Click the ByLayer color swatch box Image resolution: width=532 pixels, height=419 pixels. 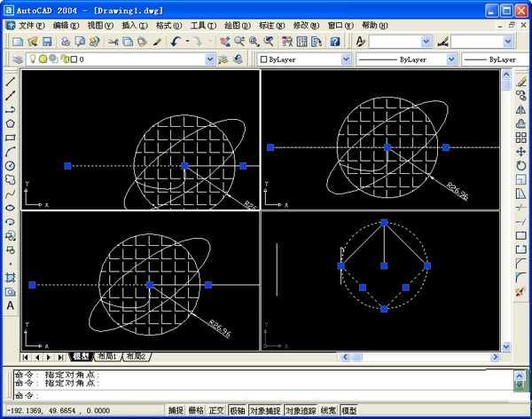click(264, 59)
